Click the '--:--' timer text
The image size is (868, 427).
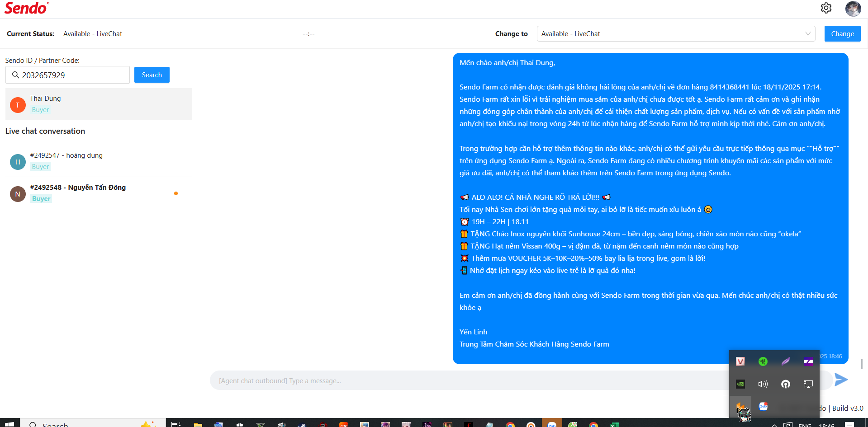pyautogui.click(x=308, y=34)
